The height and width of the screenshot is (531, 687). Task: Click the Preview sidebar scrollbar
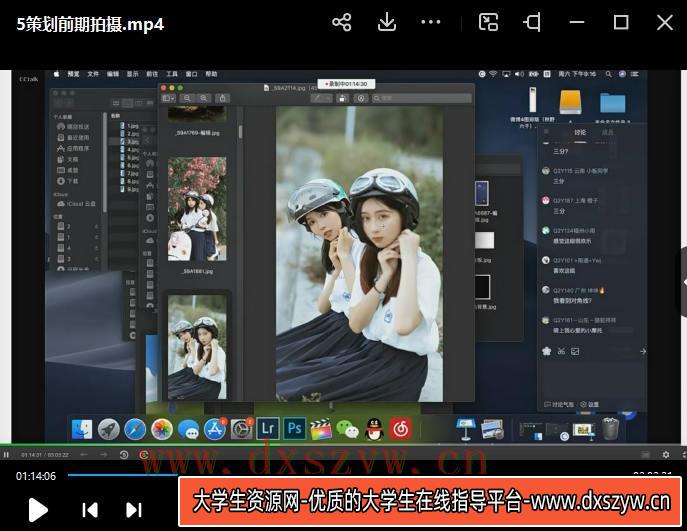point(240,131)
